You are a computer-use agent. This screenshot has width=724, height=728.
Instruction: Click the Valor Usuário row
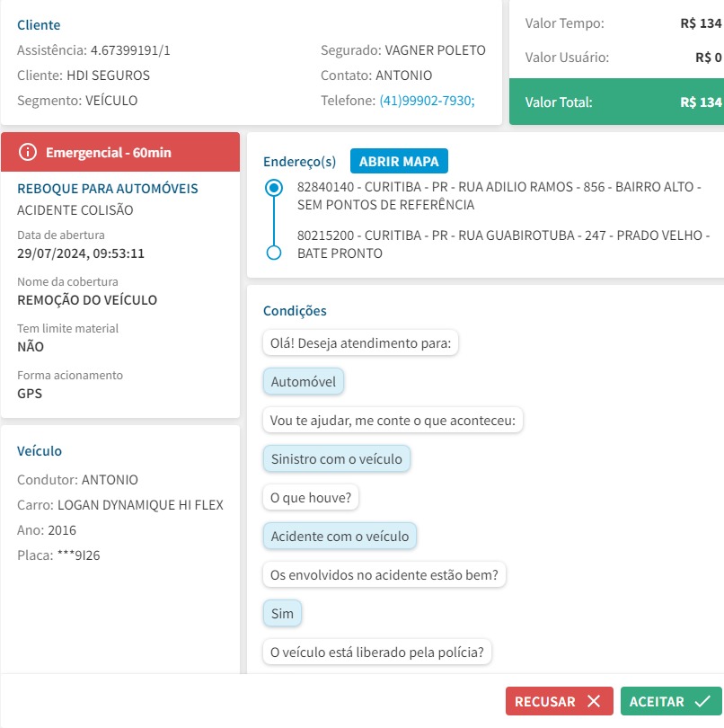[x=623, y=58]
